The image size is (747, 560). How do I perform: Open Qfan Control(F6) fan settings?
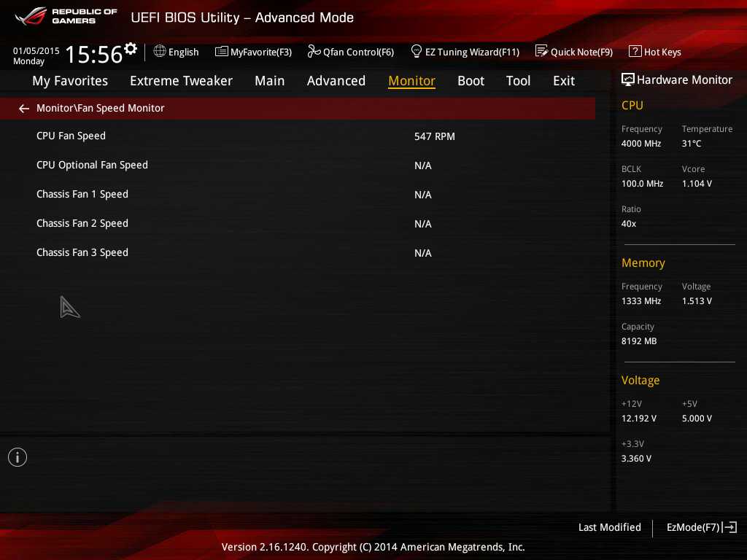click(x=350, y=52)
